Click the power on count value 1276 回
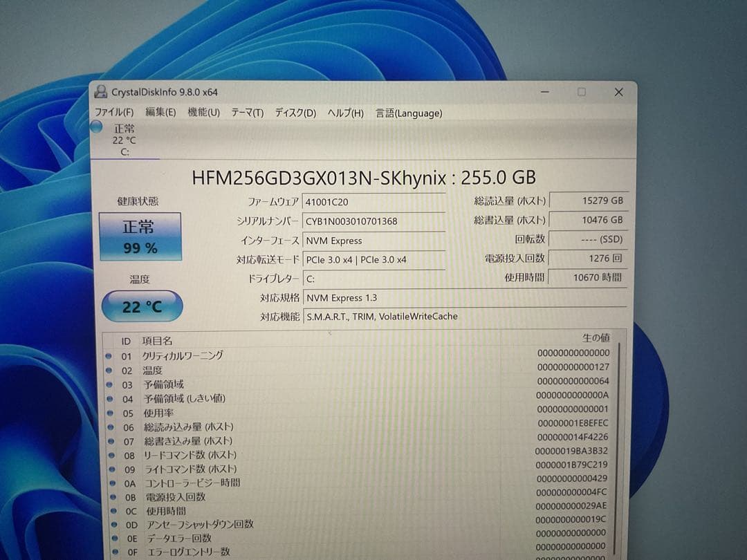The height and width of the screenshot is (560, 747). coord(589,258)
